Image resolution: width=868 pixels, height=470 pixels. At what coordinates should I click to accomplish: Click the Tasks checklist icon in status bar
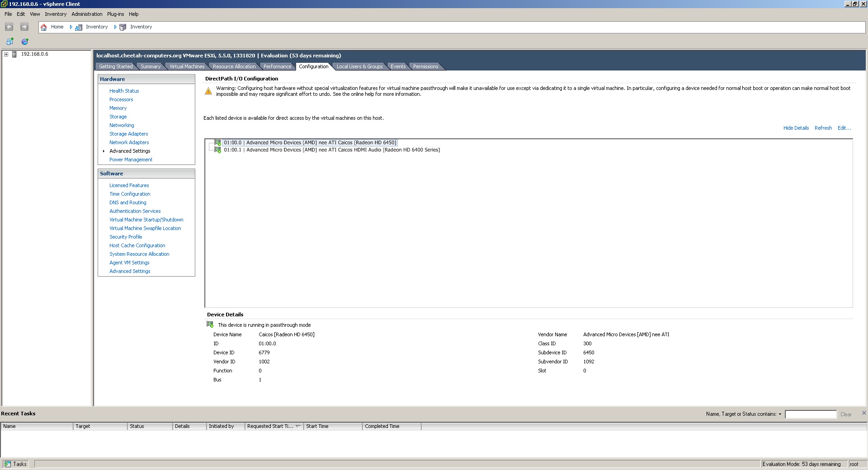coord(8,464)
